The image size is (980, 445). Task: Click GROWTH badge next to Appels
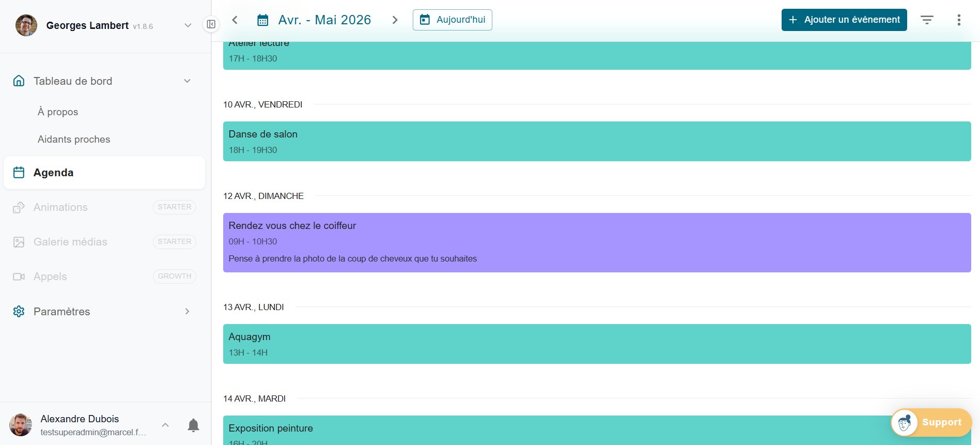coord(175,276)
